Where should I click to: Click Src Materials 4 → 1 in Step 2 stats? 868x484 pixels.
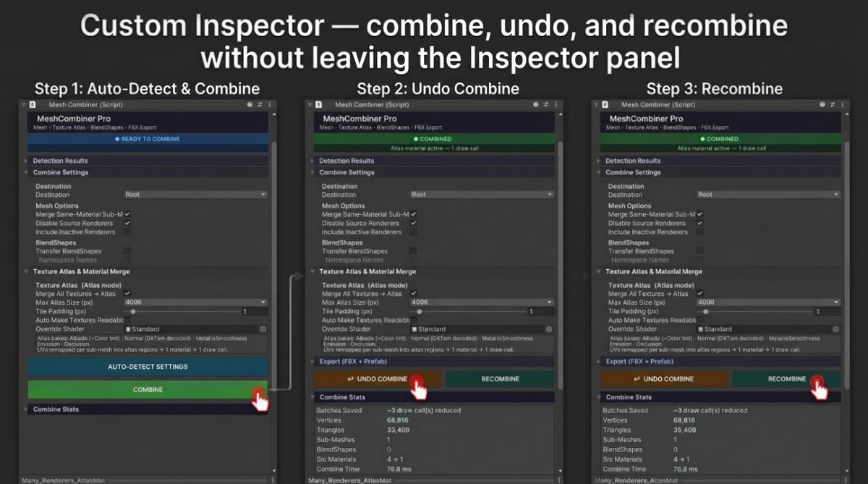(x=395, y=459)
